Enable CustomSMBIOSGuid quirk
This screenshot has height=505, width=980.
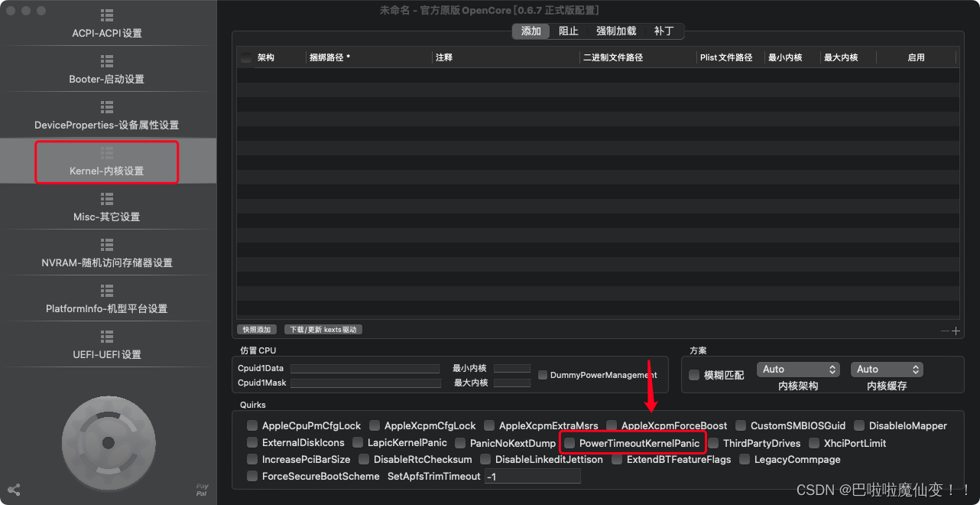click(x=741, y=425)
